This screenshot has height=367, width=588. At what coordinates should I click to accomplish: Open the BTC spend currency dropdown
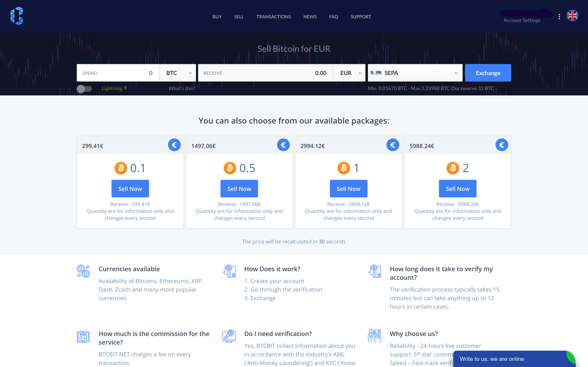click(x=178, y=73)
